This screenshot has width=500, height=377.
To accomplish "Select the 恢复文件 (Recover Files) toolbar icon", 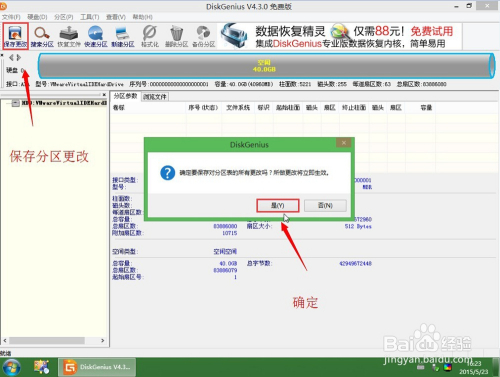I will (x=69, y=36).
